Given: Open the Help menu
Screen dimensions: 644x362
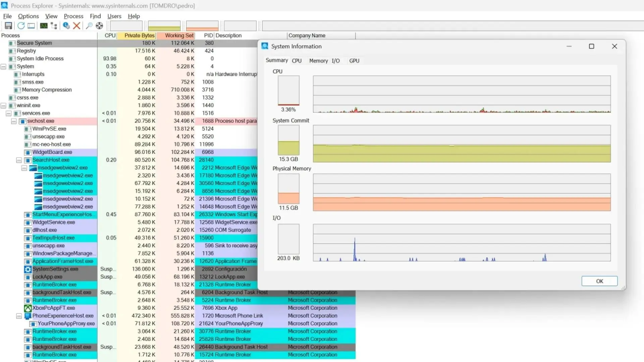Looking at the screenshot, I should [134, 16].
